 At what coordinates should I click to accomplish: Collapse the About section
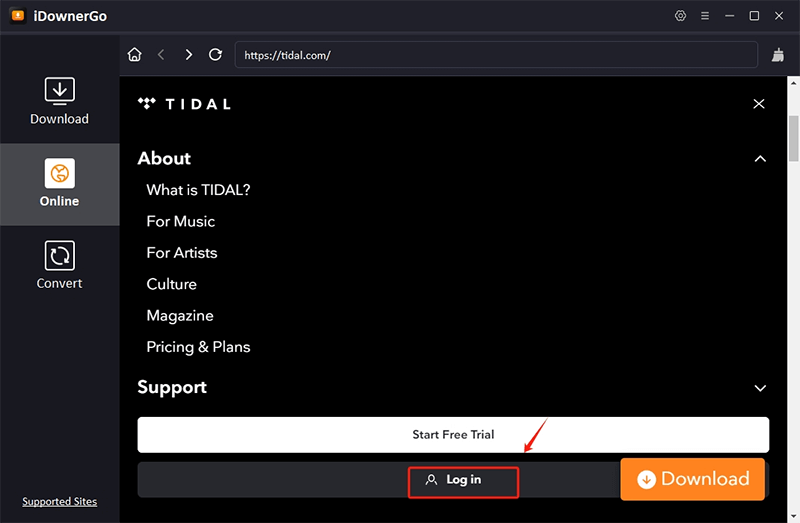click(x=760, y=159)
